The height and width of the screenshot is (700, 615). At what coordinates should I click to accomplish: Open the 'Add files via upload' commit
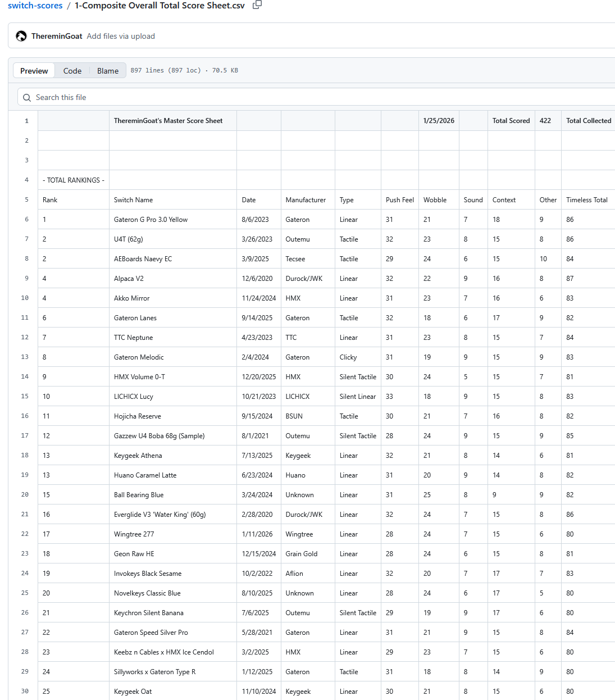click(x=121, y=36)
